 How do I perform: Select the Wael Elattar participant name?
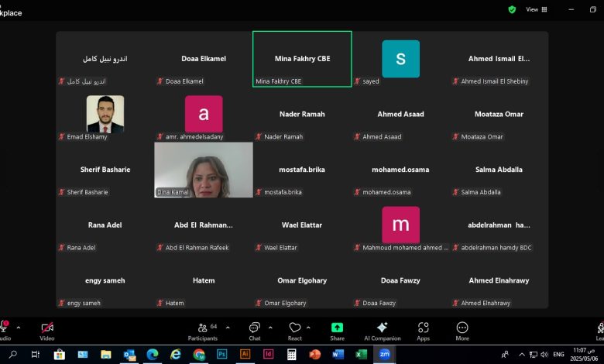pyautogui.click(x=302, y=225)
